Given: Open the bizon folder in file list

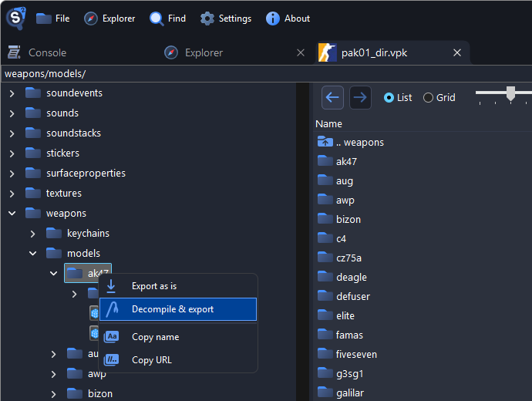Looking at the screenshot, I should [x=339, y=220].
